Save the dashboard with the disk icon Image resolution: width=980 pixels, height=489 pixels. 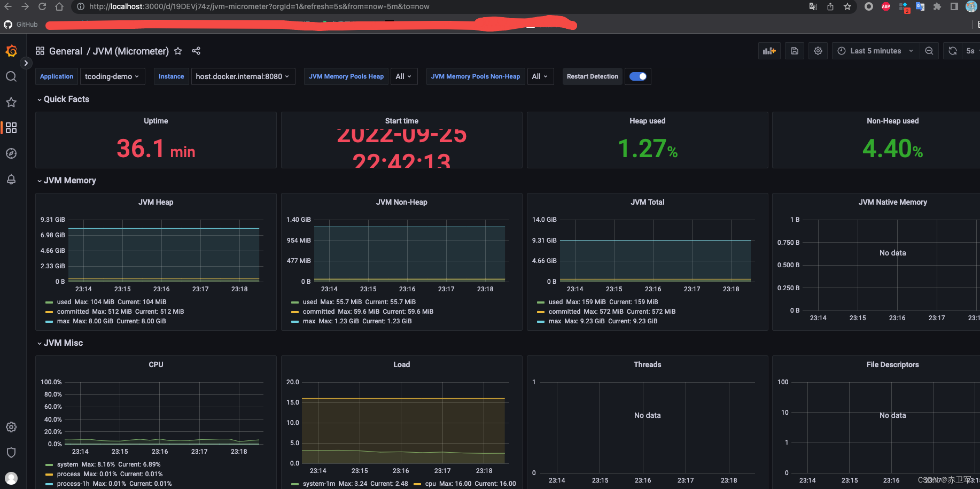(795, 51)
